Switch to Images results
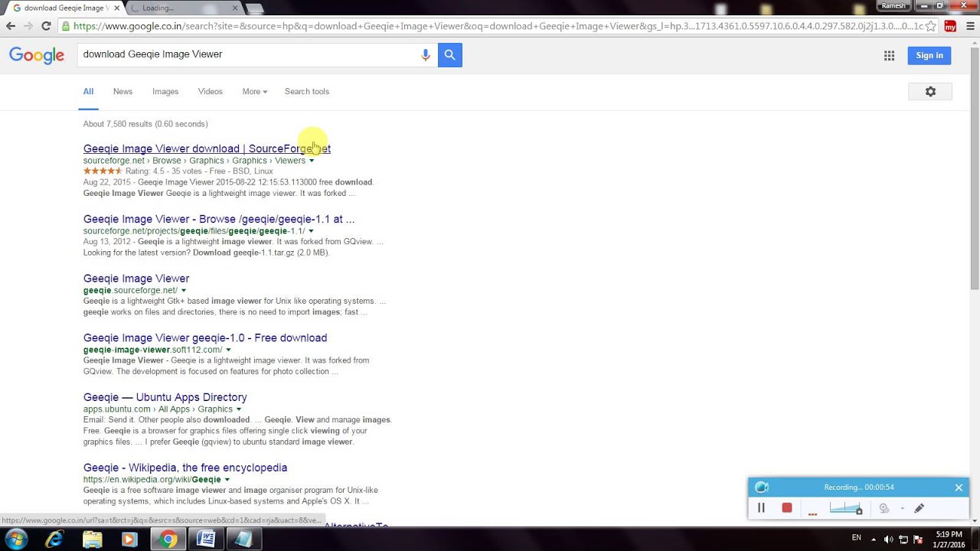The image size is (980, 551). tap(165, 92)
